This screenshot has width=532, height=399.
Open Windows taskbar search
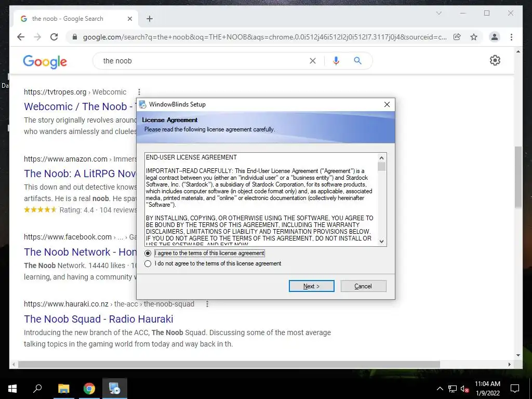[37, 389]
